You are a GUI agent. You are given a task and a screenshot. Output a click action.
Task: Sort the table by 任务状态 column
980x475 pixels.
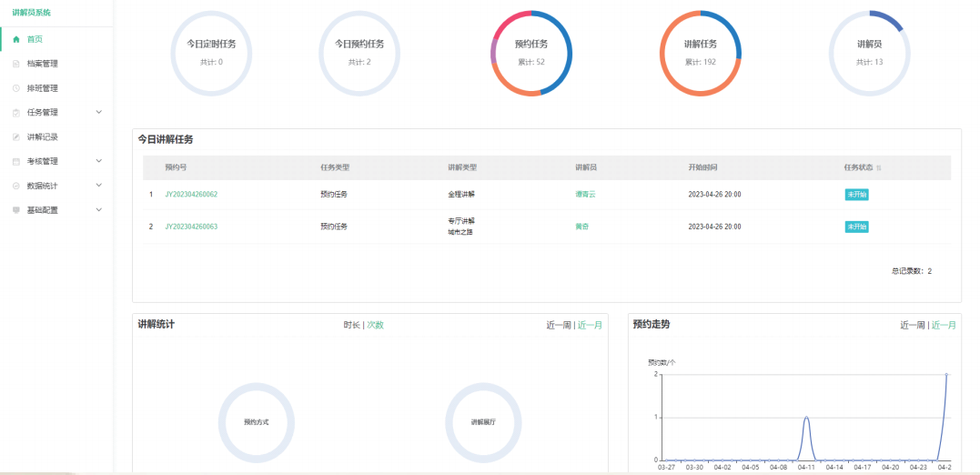878,168
